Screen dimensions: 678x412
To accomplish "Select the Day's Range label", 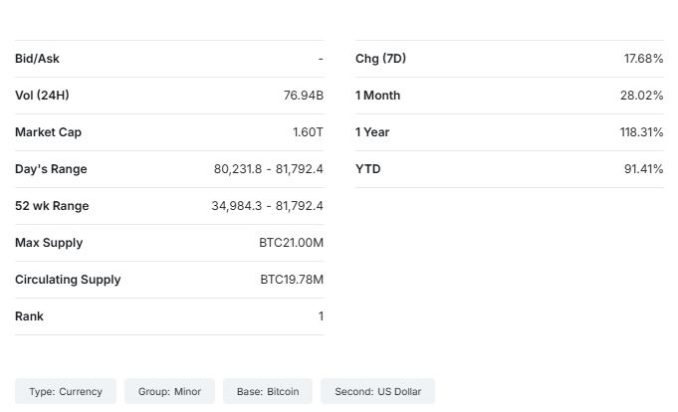I will pos(51,169).
